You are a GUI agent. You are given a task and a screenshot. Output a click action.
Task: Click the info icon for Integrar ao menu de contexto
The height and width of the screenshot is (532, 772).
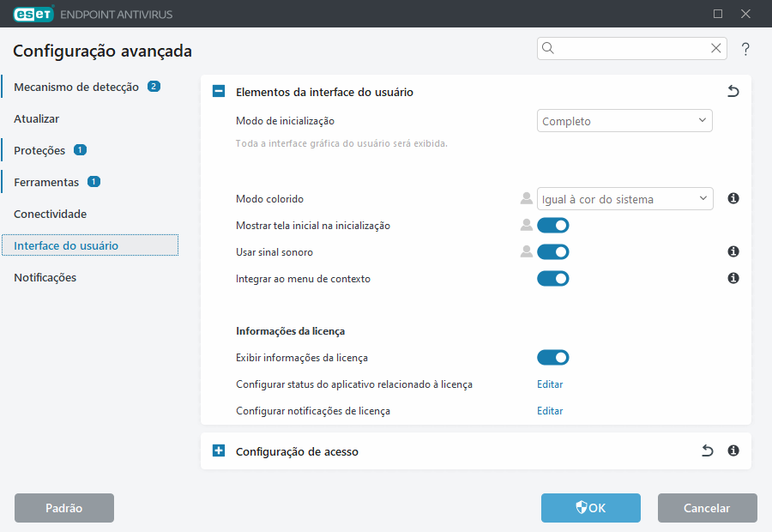pos(733,278)
